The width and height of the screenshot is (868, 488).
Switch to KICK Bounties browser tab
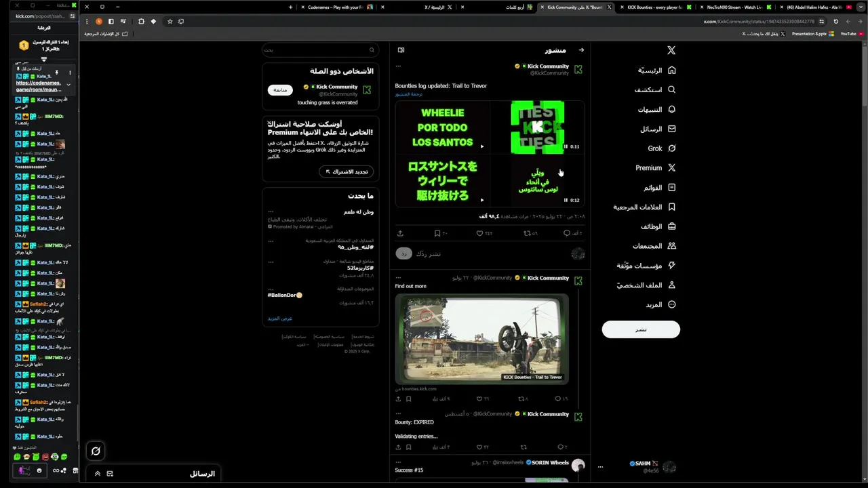point(654,7)
